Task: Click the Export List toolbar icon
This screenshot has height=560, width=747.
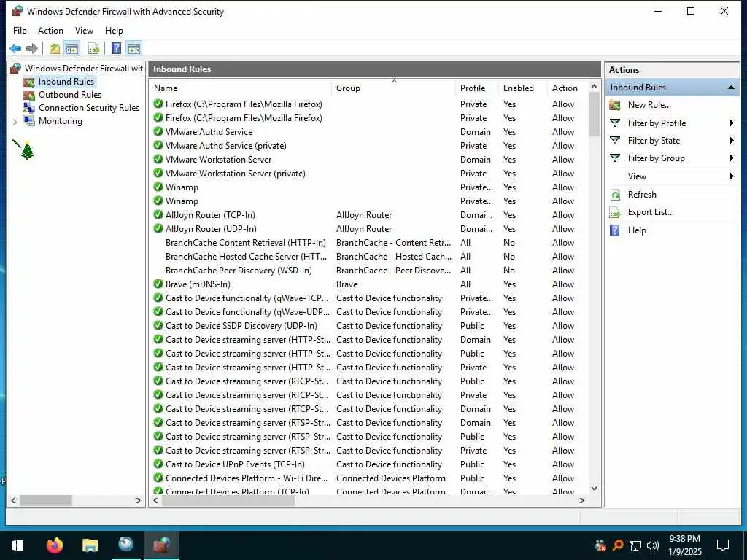Action: point(94,48)
